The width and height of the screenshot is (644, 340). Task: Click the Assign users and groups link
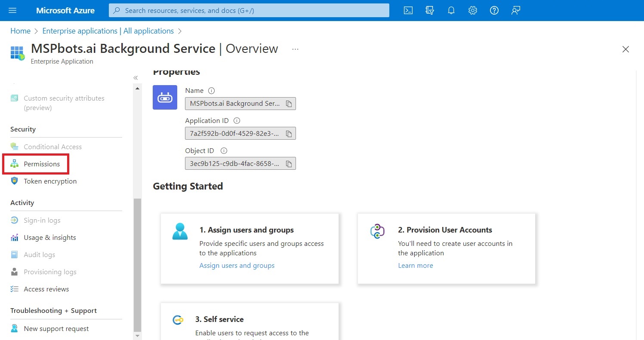tap(237, 266)
